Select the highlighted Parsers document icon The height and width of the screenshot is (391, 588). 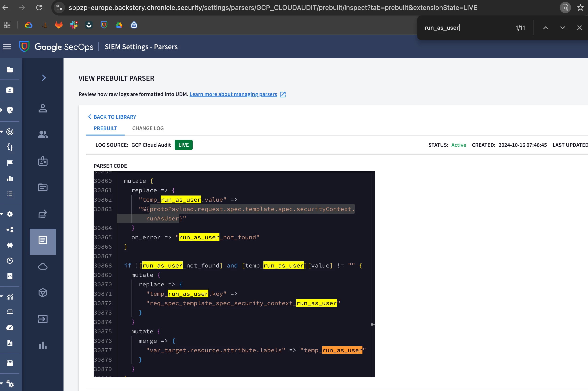[x=43, y=240]
